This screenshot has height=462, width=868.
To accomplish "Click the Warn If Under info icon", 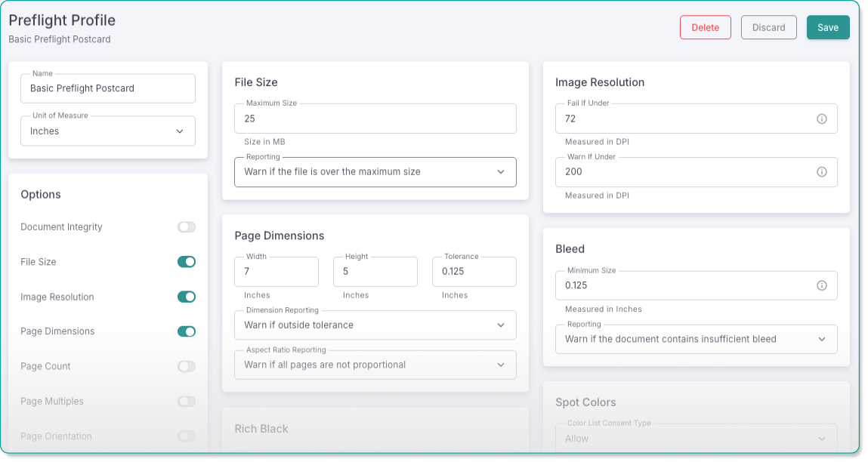I will pos(821,171).
